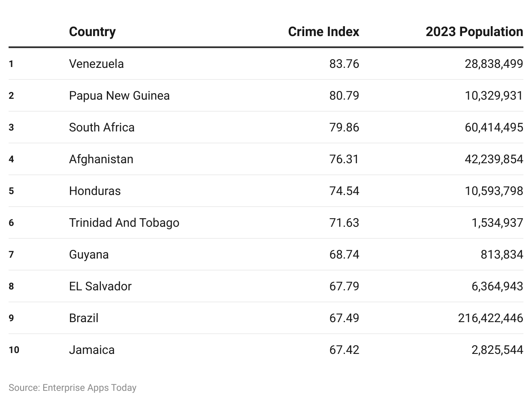Select population value 813,834
The width and height of the screenshot is (532, 402).
point(502,254)
